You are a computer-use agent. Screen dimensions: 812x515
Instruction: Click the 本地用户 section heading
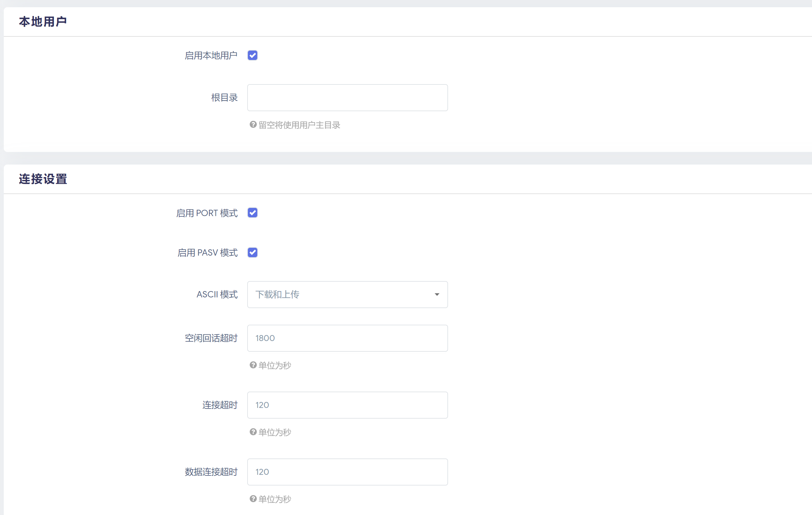(43, 22)
